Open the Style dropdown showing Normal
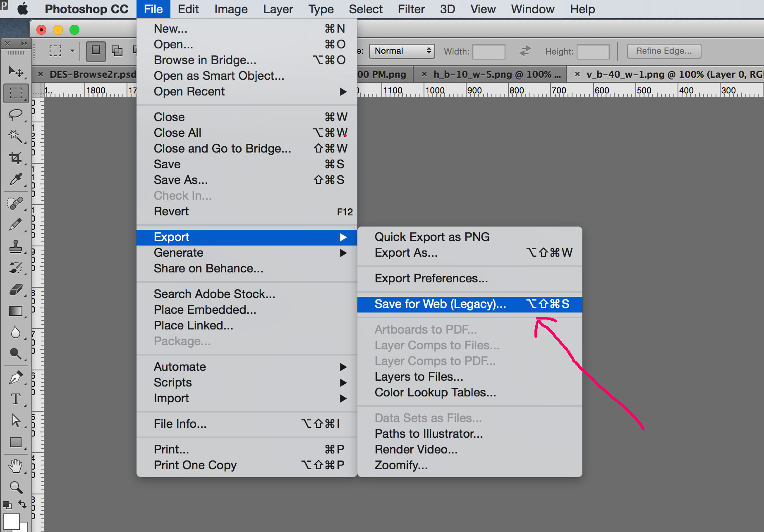Image resolution: width=764 pixels, height=532 pixels. pos(401,51)
